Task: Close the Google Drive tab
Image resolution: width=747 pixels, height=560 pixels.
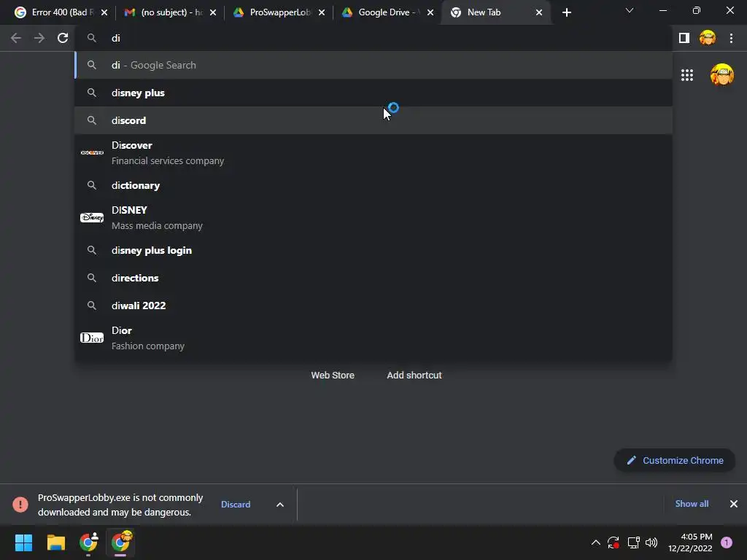Action: [430, 13]
